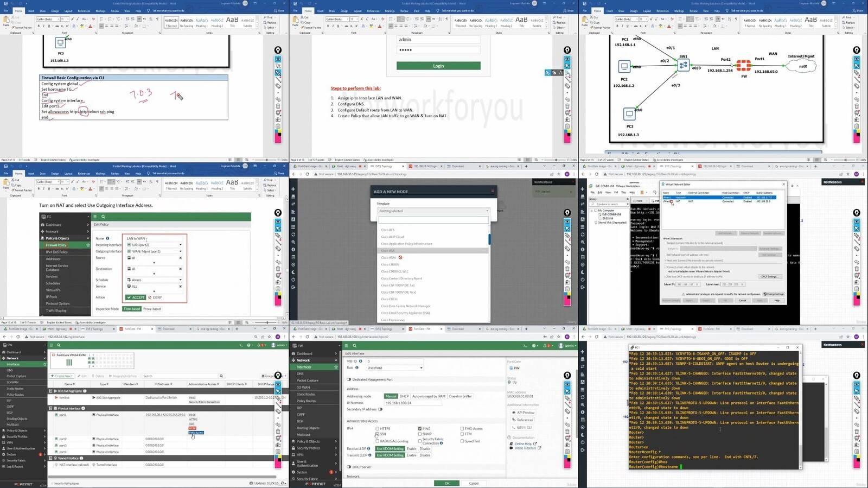This screenshot has width=868, height=488.
Task: Expand the Create New dropdown button
Action: coord(62,376)
